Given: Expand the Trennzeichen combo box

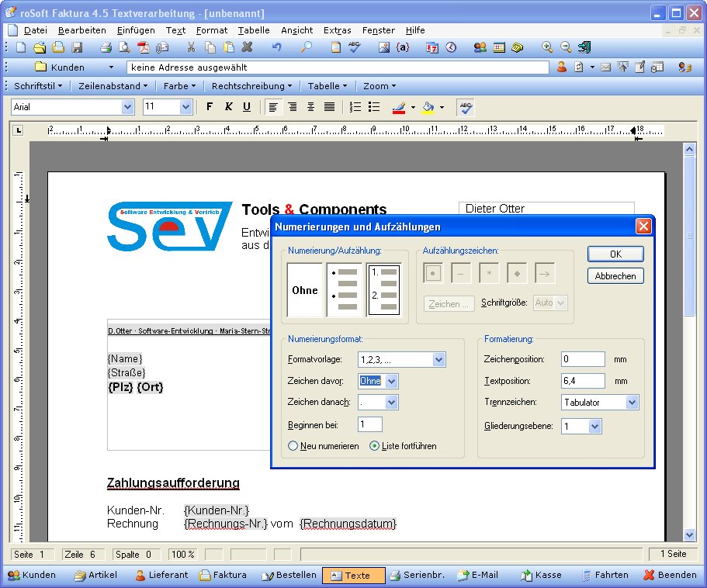Looking at the screenshot, I should tap(632, 403).
